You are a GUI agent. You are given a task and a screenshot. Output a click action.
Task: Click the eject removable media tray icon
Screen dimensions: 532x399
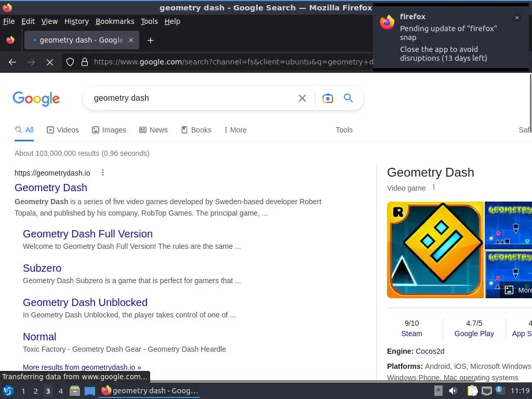[x=438, y=391]
